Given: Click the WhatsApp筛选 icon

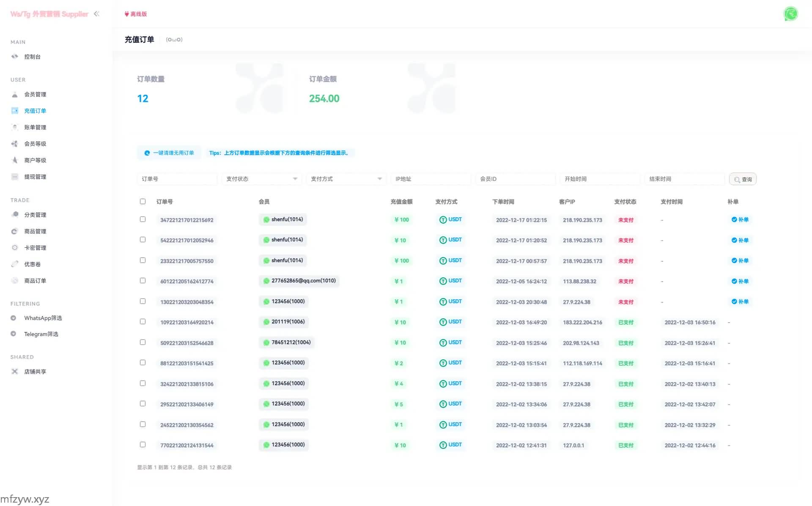Looking at the screenshot, I should [x=13, y=318].
